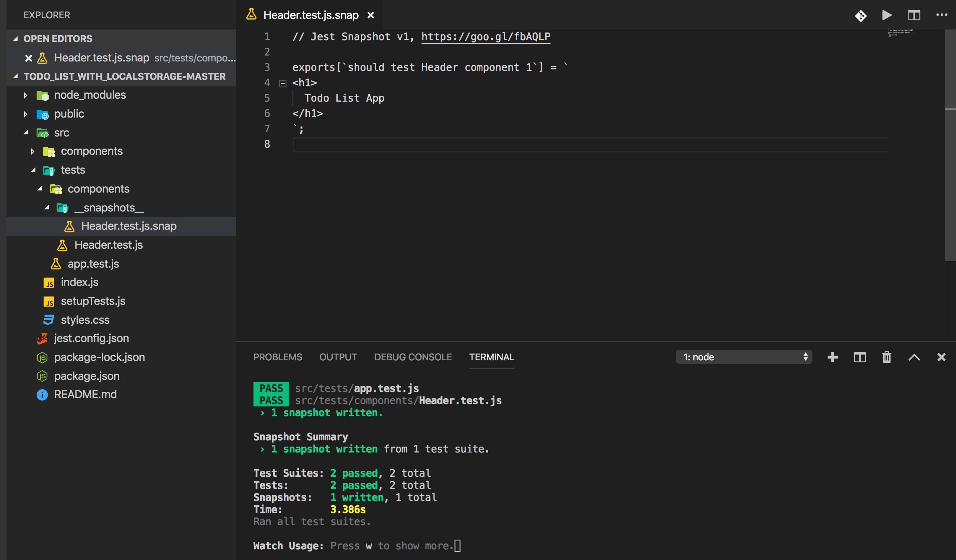The width and height of the screenshot is (956, 560).
Task: Place cursor on empty line 8
Action: tap(590, 144)
